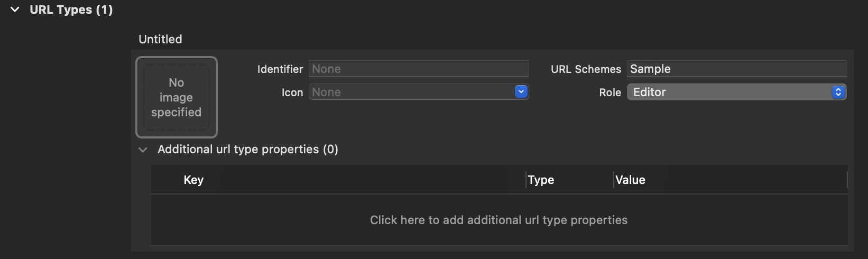Click the URL Types (1) heading

tap(71, 10)
